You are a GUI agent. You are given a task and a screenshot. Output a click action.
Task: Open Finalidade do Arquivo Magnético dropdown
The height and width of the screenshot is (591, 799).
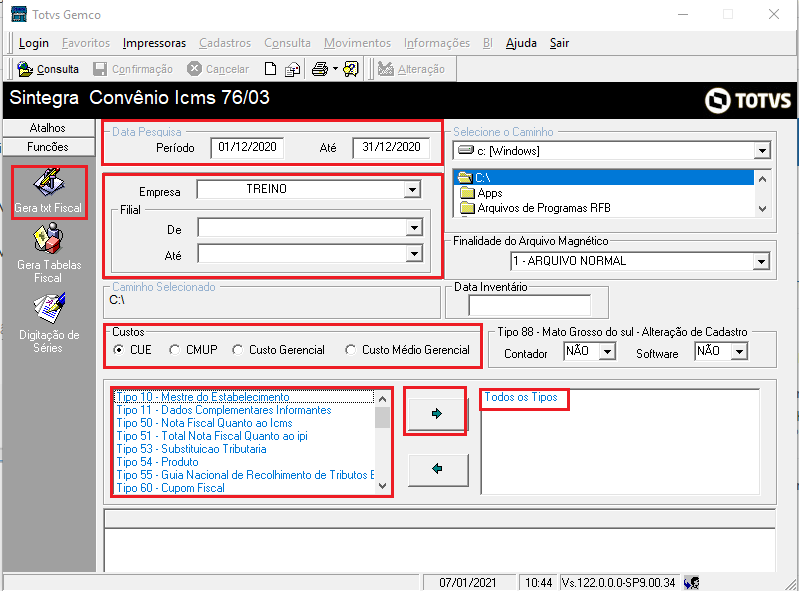pos(761,261)
